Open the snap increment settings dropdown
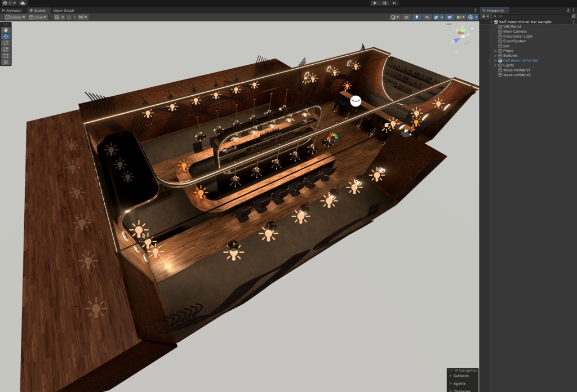 click(x=82, y=17)
